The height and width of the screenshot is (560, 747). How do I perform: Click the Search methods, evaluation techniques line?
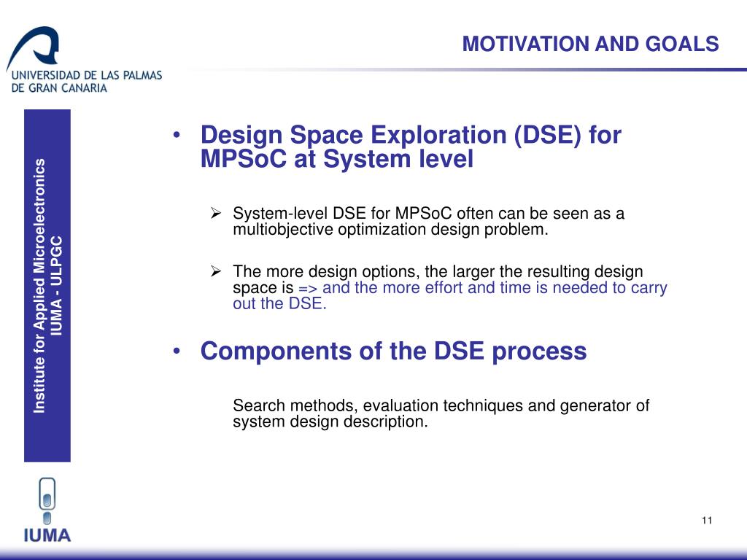point(441,405)
